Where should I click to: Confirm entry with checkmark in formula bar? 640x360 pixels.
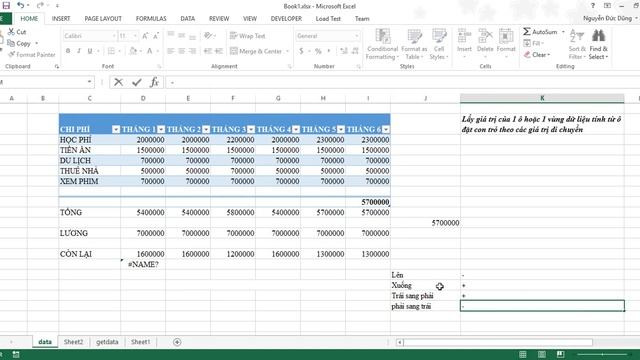pos(136,82)
